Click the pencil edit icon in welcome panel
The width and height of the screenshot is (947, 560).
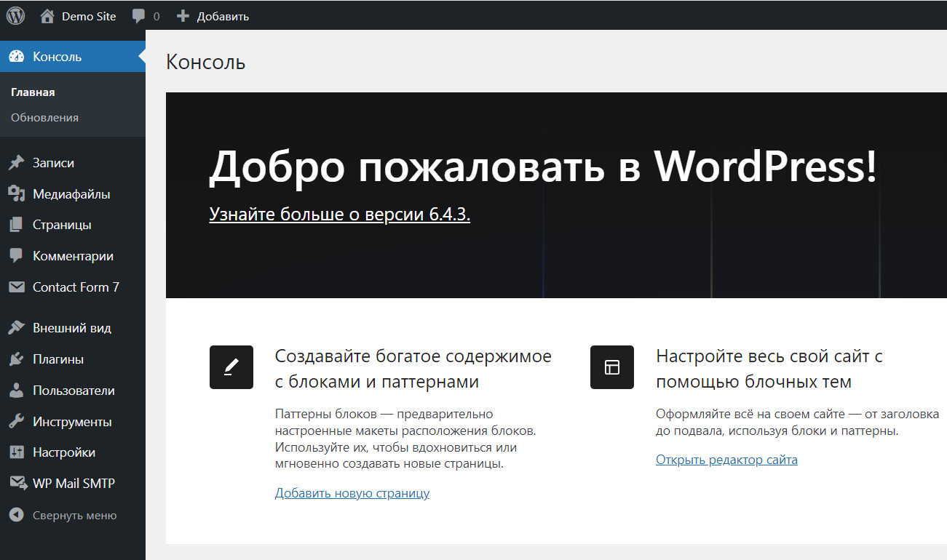coord(231,367)
